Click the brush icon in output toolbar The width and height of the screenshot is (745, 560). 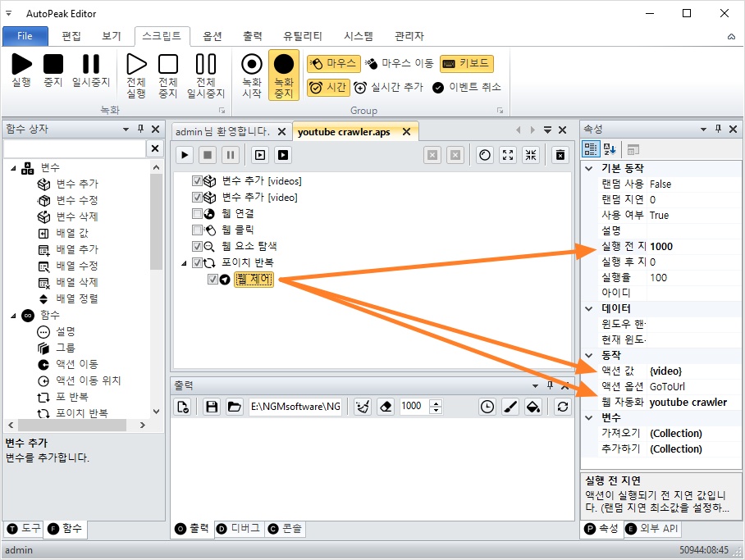click(510, 407)
